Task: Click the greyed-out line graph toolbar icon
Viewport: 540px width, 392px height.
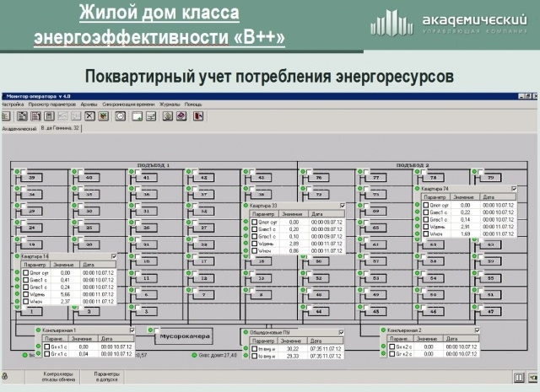Action: tap(62, 116)
